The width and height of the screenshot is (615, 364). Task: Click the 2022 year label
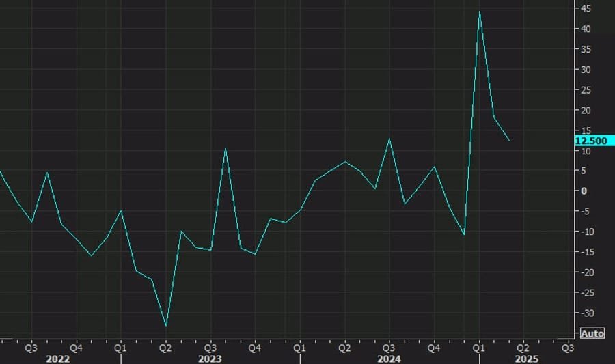click(57, 359)
